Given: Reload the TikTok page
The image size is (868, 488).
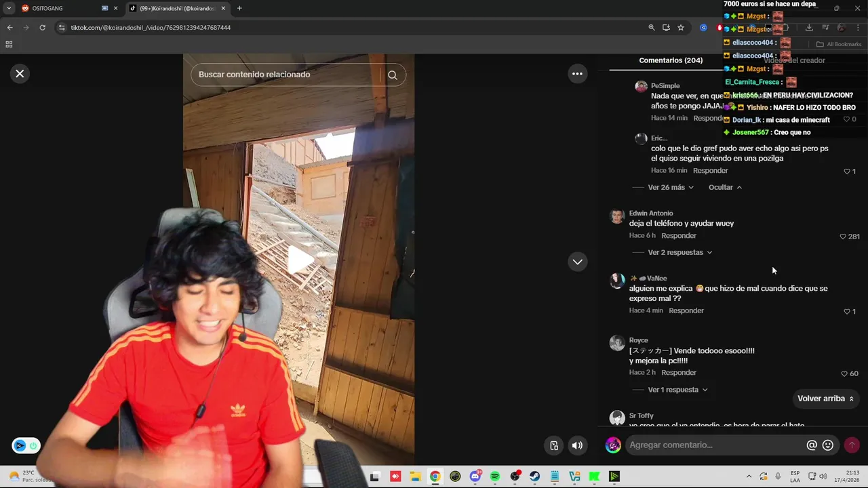Looking at the screenshot, I should pos(42,28).
